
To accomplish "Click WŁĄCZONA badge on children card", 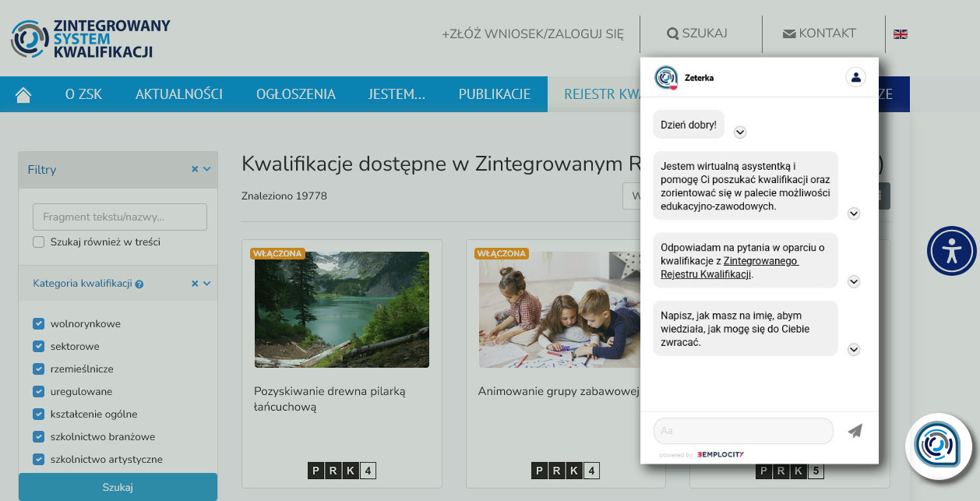I will (502, 254).
